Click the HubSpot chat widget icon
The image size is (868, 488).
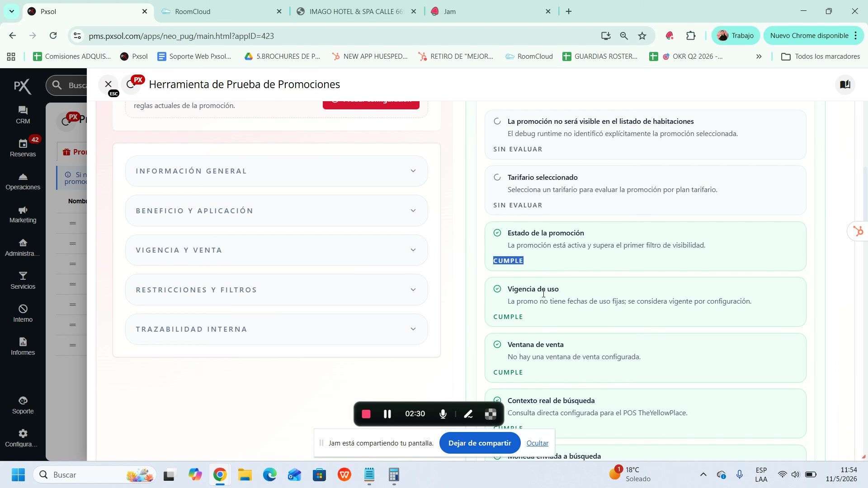coord(858,231)
